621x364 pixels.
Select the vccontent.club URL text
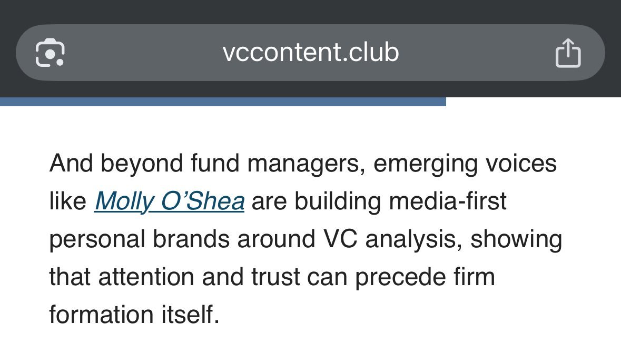click(311, 52)
